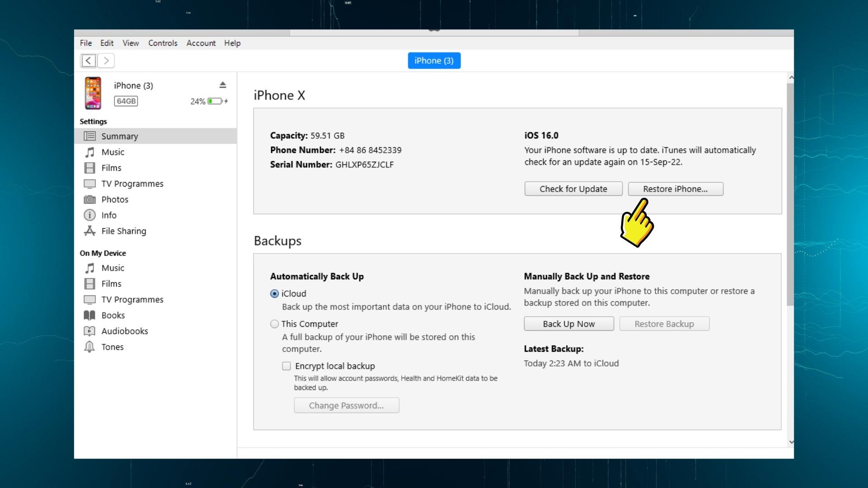Select the iCloud backup radio button
The width and height of the screenshot is (868, 488).
tap(274, 294)
